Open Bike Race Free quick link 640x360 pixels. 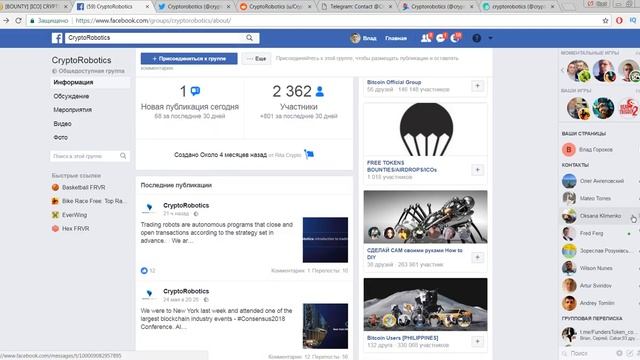(x=89, y=201)
